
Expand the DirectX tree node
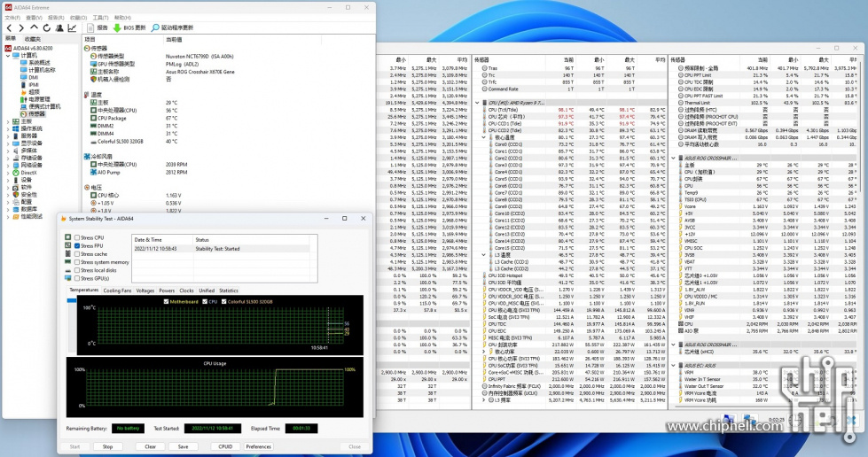click(x=8, y=173)
